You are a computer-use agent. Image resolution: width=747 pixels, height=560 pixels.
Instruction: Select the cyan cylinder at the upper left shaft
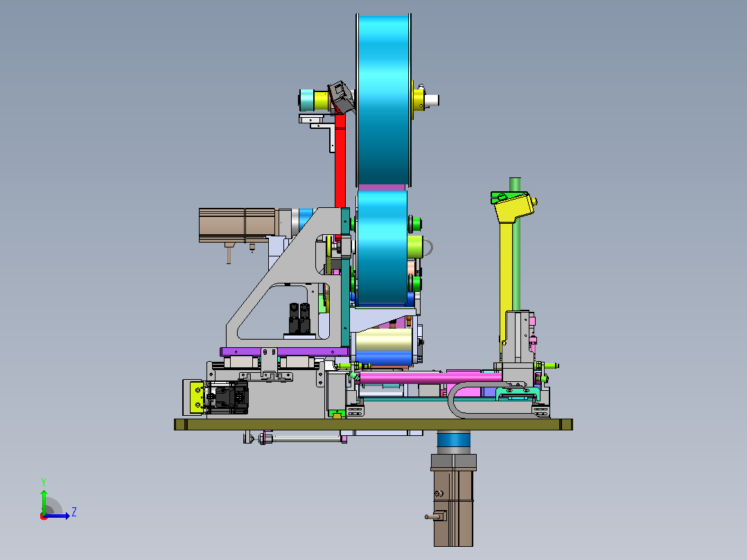[307, 100]
